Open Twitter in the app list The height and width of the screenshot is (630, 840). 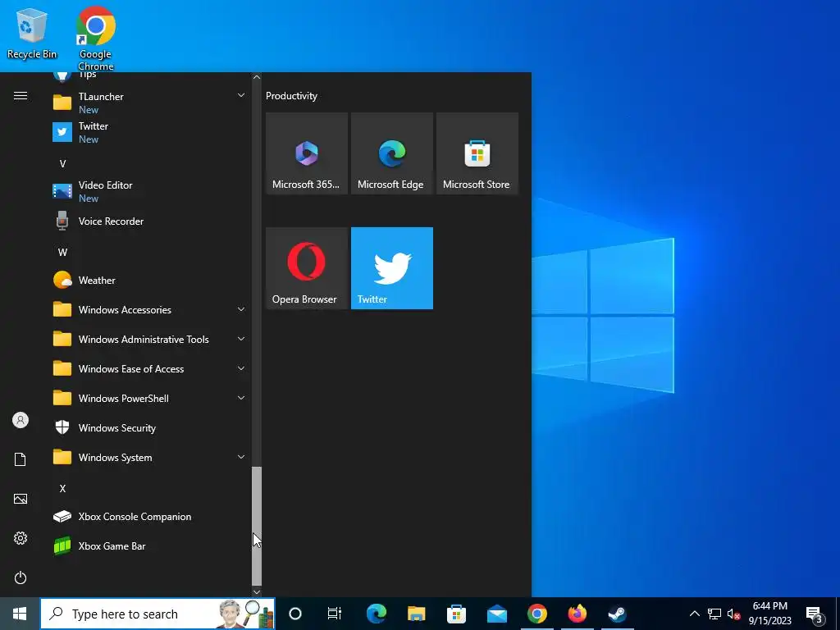[148, 132]
